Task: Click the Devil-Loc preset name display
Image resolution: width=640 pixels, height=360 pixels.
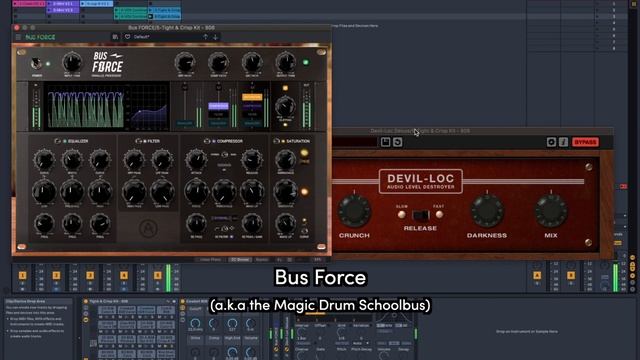Action: [x=355, y=142]
